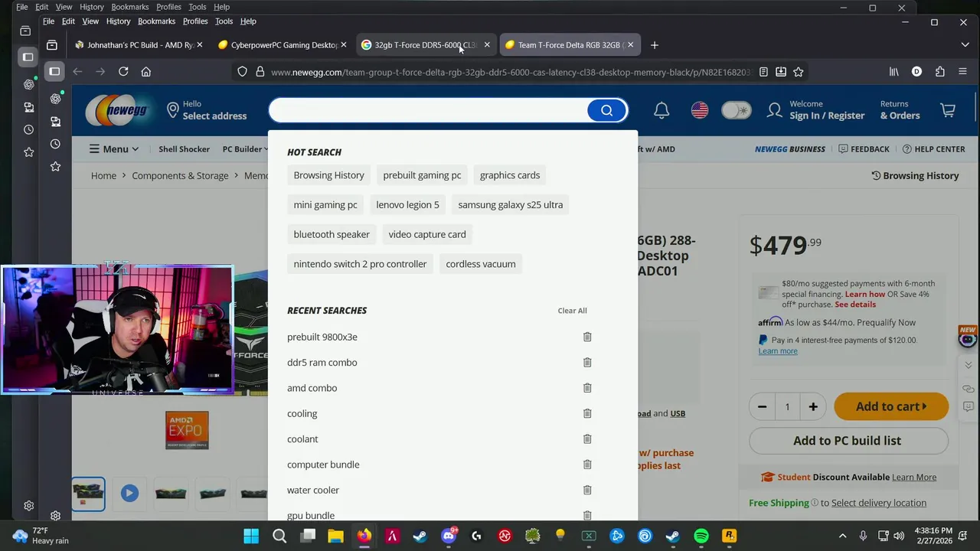The width and height of the screenshot is (980, 551).
Task: Open the list all tabs chevron
Action: [965, 45]
